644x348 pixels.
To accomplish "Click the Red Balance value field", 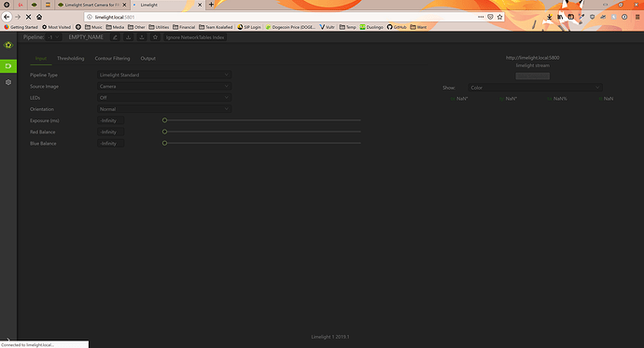I will [110, 132].
